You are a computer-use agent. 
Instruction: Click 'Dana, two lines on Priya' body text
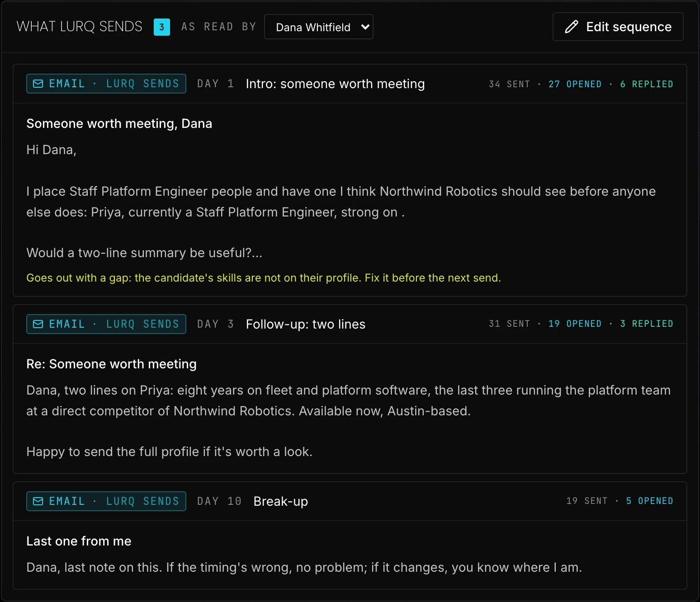click(349, 400)
